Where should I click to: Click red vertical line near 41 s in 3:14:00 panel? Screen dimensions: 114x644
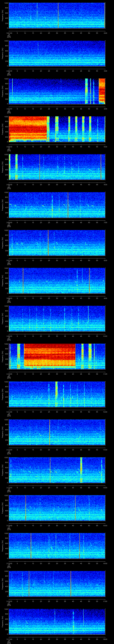tap(75, 508)
